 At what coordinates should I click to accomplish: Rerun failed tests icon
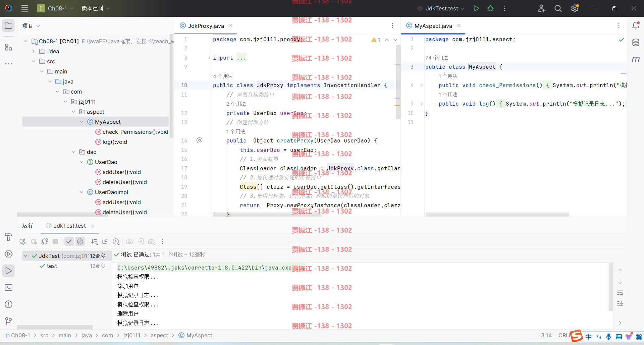34,241
